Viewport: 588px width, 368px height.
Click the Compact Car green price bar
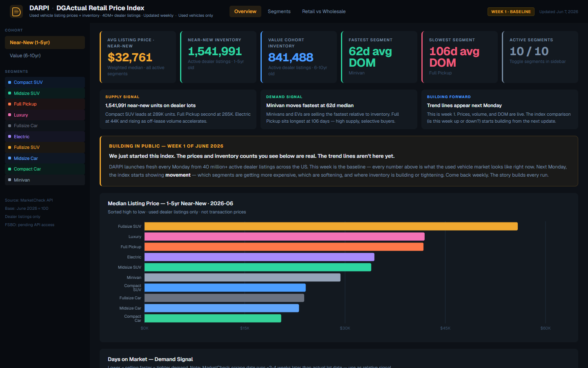click(213, 319)
